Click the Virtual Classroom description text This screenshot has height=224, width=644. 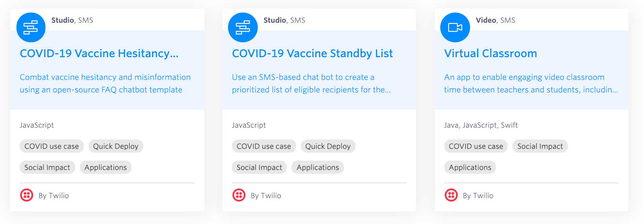tap(531, 83)
